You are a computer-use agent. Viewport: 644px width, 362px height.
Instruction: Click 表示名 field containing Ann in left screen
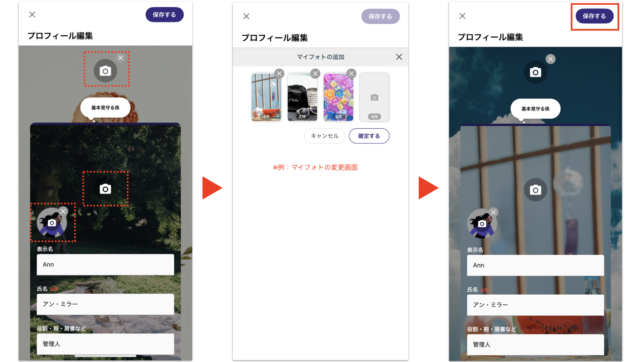105,264
